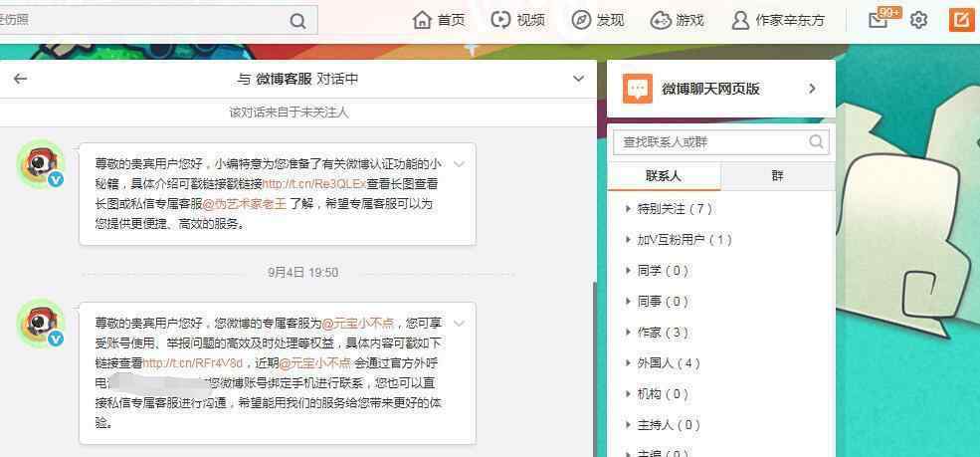Open the 游戏 games section
The height and width of the screenshot is (457, 980).
click(x=677, y=20)
